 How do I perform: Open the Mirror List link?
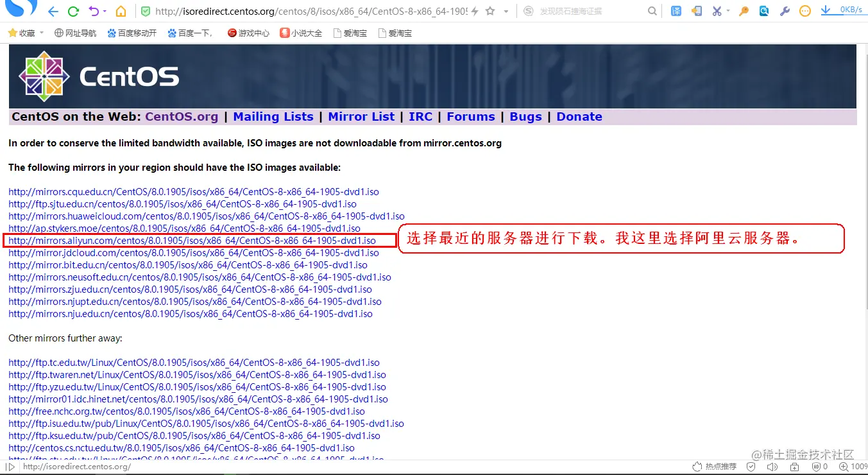click(x=361, y=117)
